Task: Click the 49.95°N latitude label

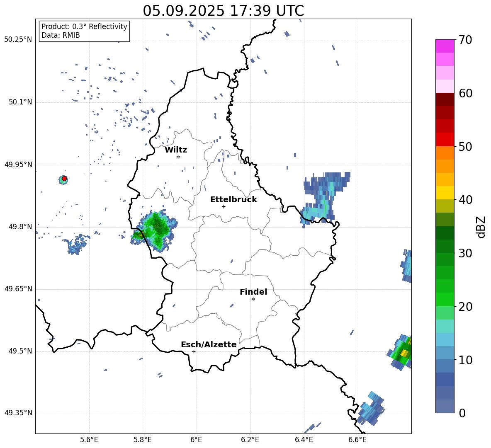Action: 18,165
